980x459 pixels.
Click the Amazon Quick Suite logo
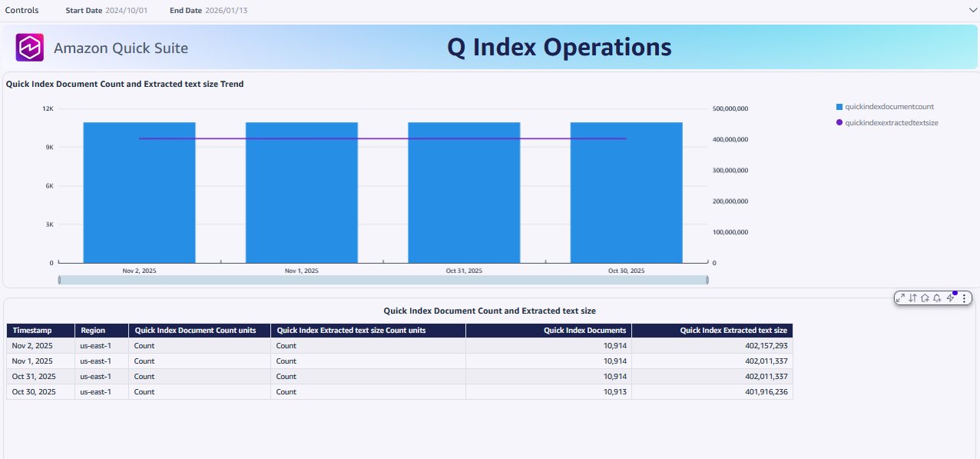point(30,47)
